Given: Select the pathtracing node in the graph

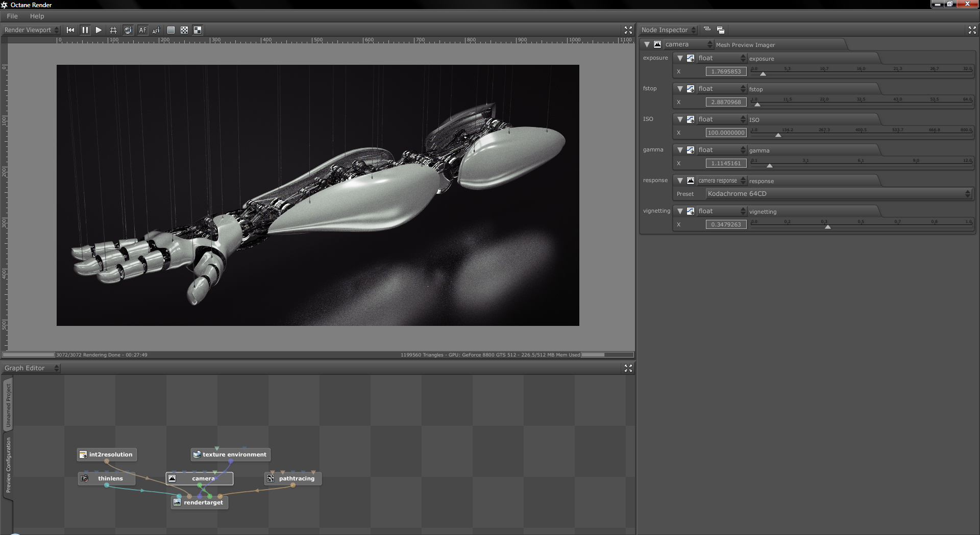Looking at the screenshot, I should 296,478.
